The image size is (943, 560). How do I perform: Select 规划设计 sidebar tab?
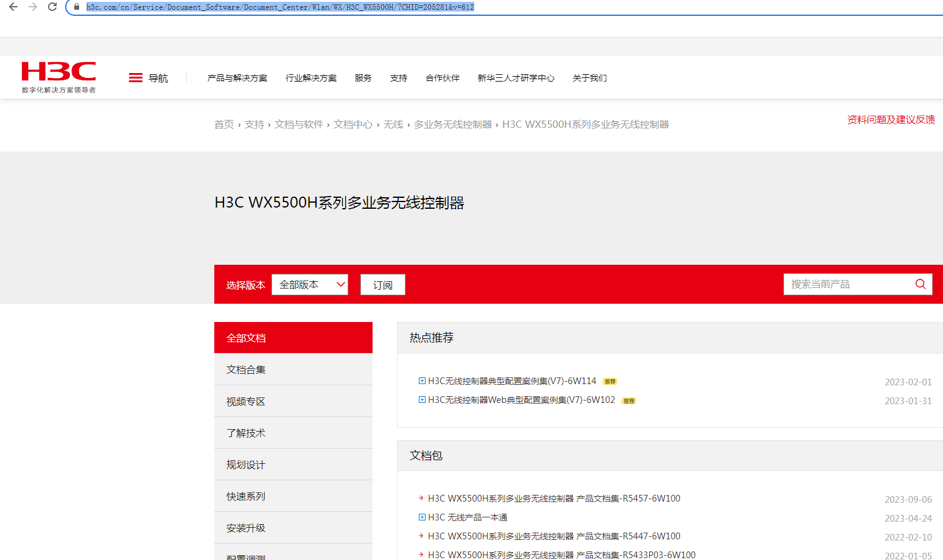(x=293, y=464)
